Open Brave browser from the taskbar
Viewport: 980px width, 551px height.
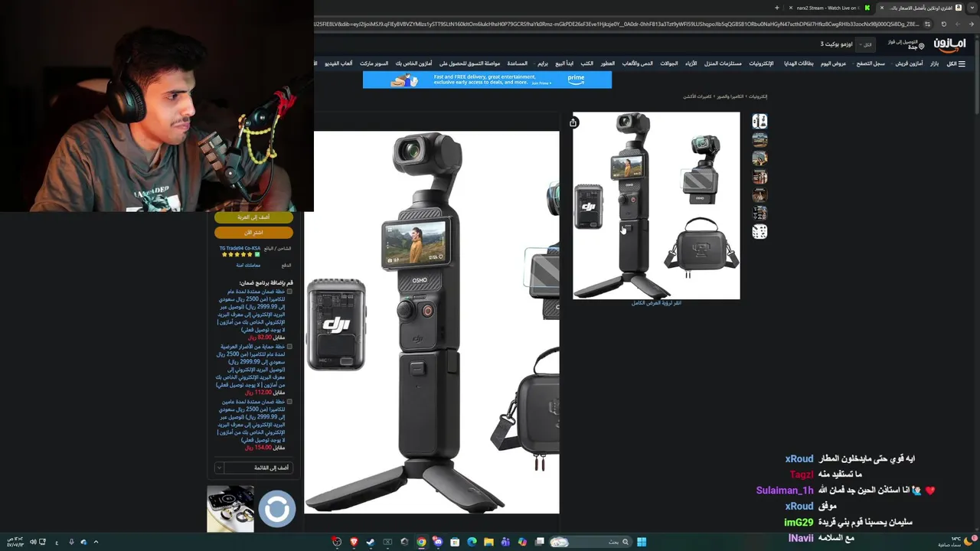[354, 542]
